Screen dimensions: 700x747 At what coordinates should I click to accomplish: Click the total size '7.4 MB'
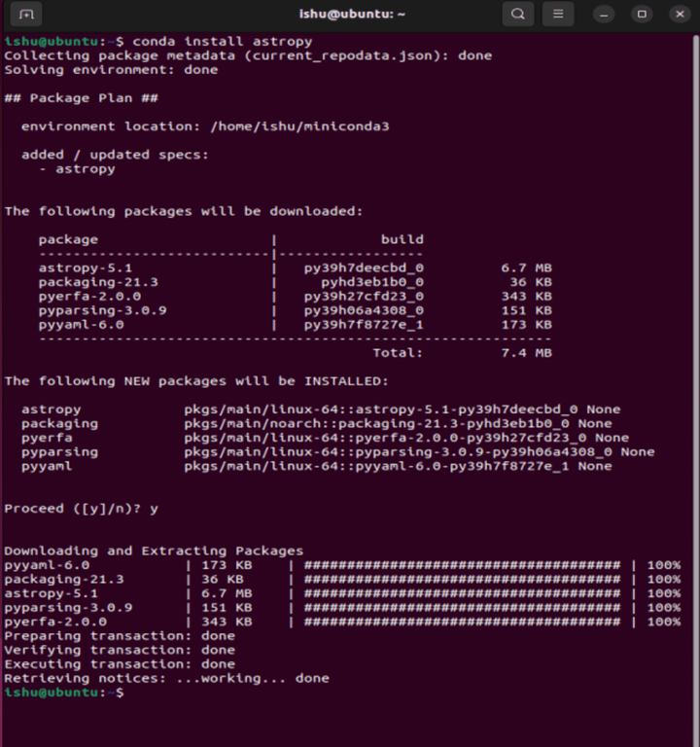pyautogui.click(x=526, y=353)
